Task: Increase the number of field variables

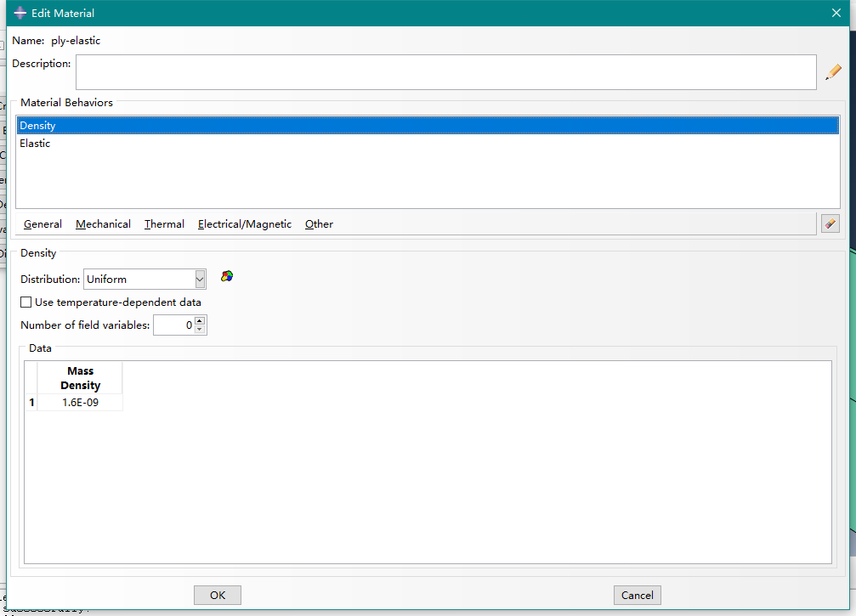Action: coord(200,320)
